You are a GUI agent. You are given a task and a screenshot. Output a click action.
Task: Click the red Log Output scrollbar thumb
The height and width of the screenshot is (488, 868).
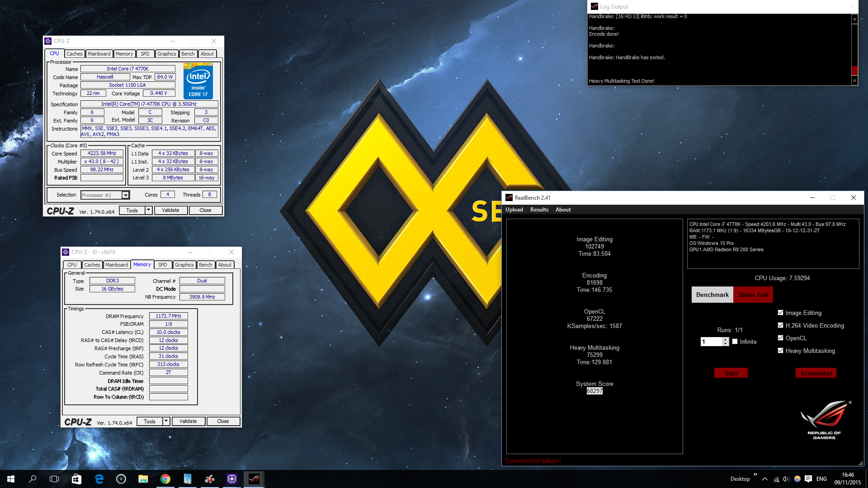[854, 70]
